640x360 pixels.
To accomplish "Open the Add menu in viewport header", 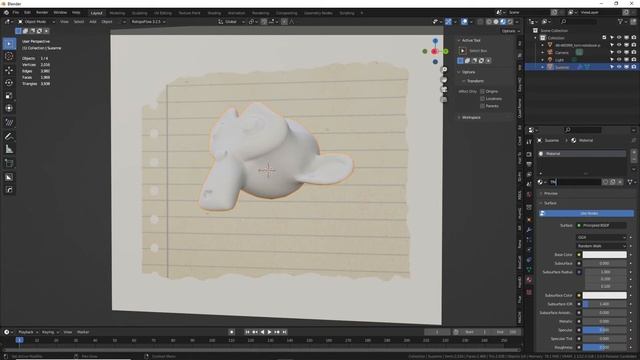I will point(93,22).
